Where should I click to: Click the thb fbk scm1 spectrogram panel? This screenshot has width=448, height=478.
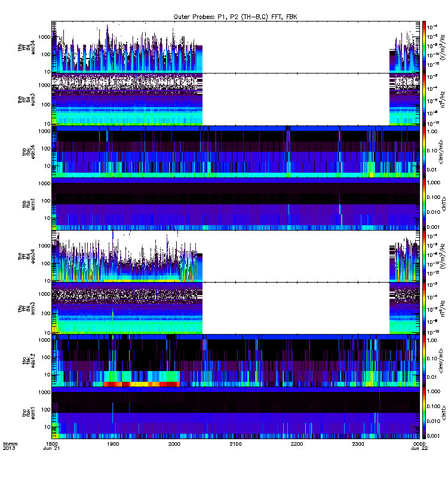(235, 204)
